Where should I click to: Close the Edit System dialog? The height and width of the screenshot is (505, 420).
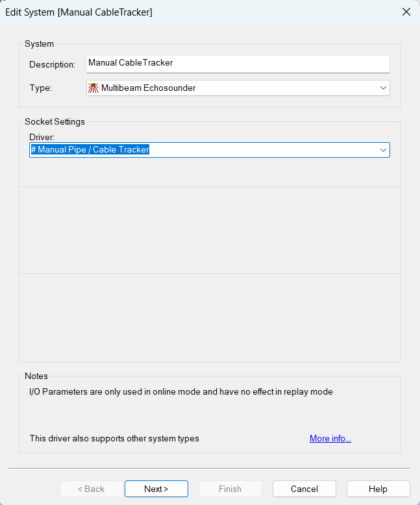click(x=406, y=12)
